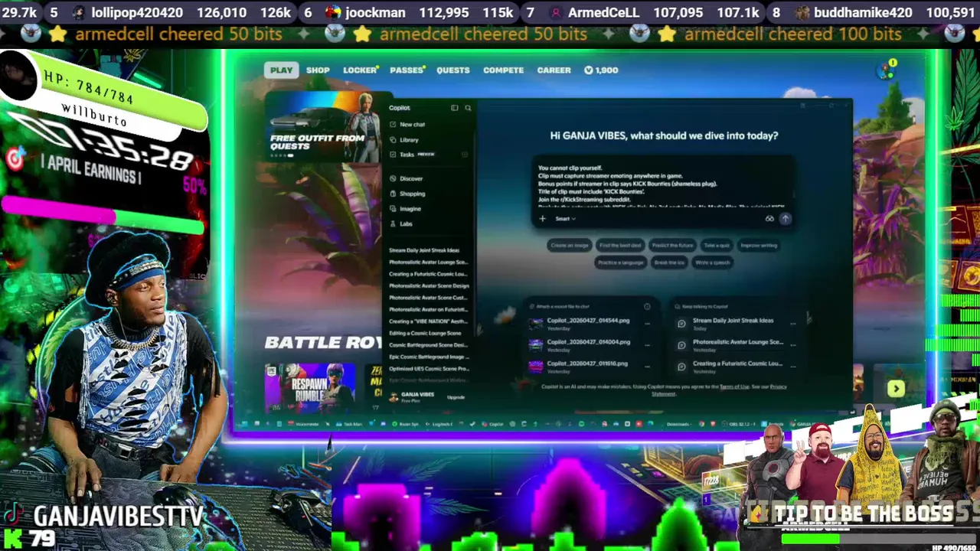The width and height of the screenshot is (980, 551).
Task: Click the Copilot taskbar icon
Action: click(494, 424)
